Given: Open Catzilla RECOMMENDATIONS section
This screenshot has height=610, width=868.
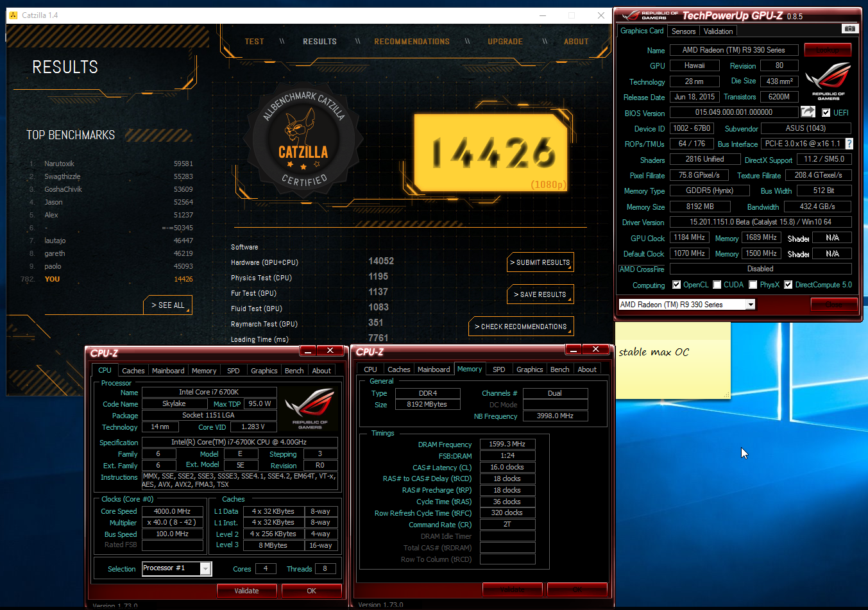Looking at the screenshot, I should 412,42.
